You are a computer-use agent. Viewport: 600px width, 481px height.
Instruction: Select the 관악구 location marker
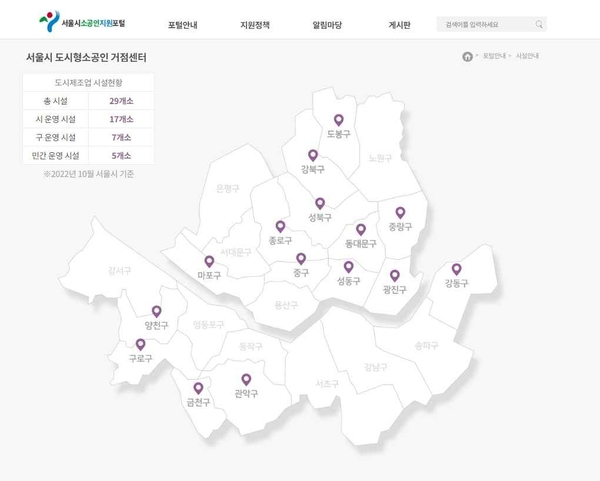click(x=246, y=379)
